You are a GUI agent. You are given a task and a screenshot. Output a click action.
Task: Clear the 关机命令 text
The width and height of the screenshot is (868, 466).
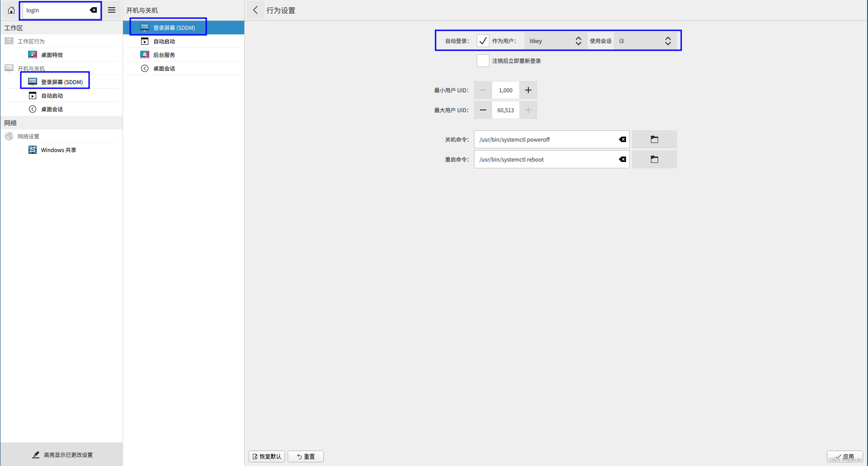pos(622,139)
